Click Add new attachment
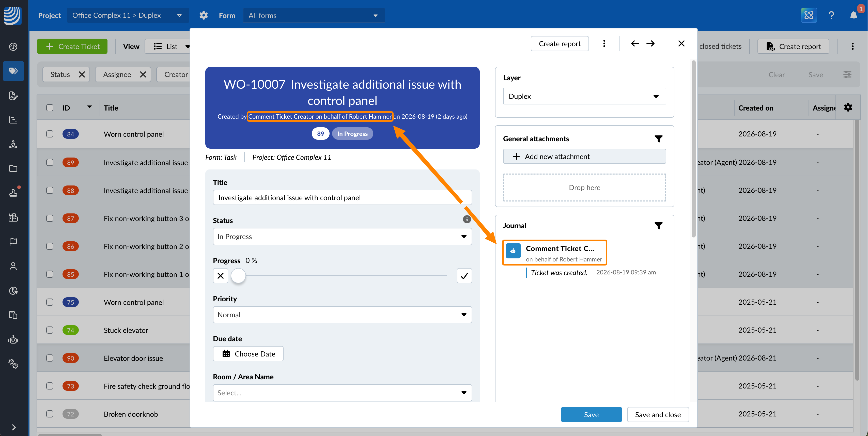The height and width of the screenshot is (436, 868). click(x=584, y=156)
